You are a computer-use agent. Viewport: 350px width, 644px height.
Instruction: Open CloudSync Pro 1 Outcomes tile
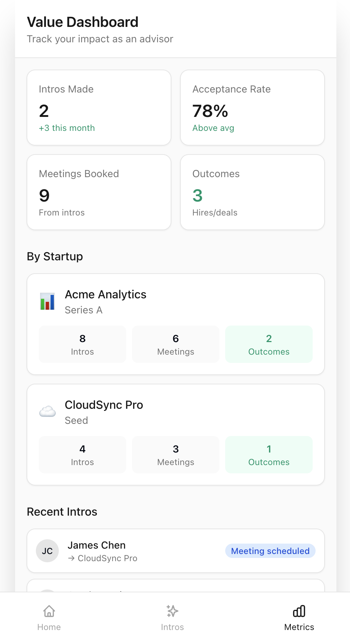point(269,455)
